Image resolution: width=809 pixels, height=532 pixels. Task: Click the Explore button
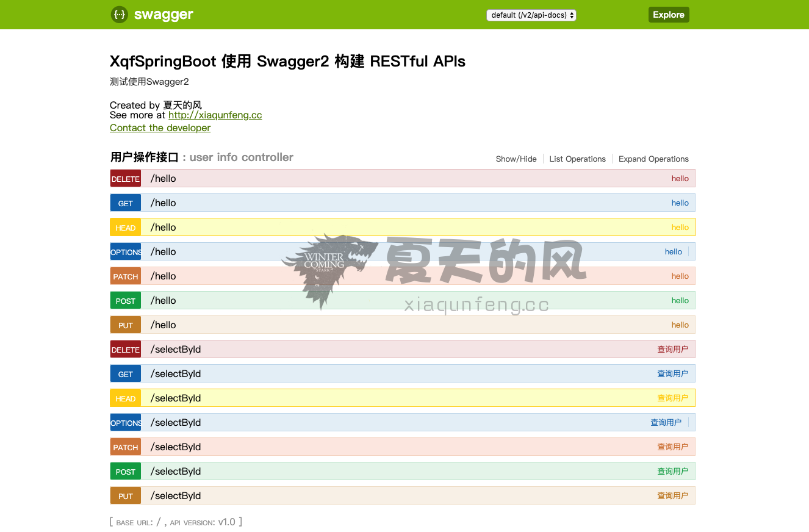[669, 15]
